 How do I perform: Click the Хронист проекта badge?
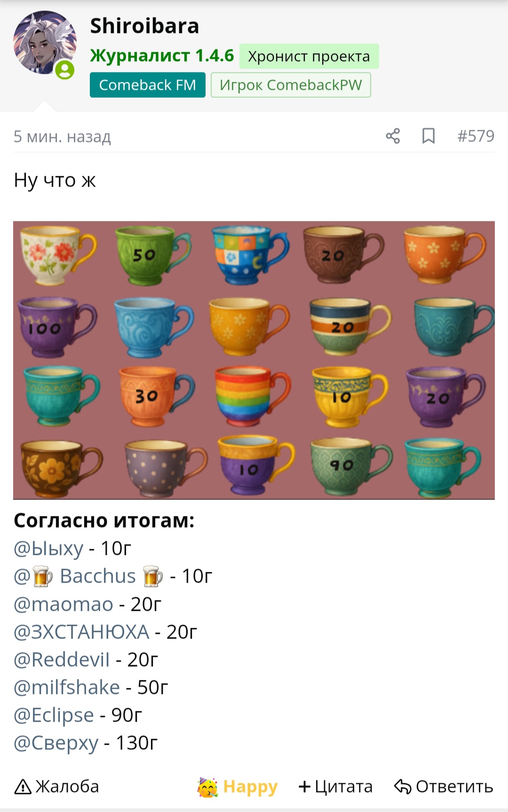pyautogui.click(x=309, y=56)
